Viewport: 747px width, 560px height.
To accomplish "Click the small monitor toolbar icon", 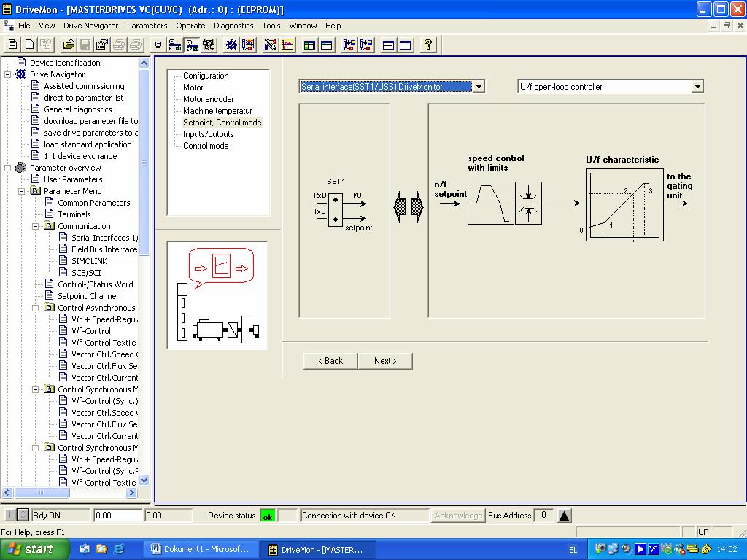I will (158, 44).
